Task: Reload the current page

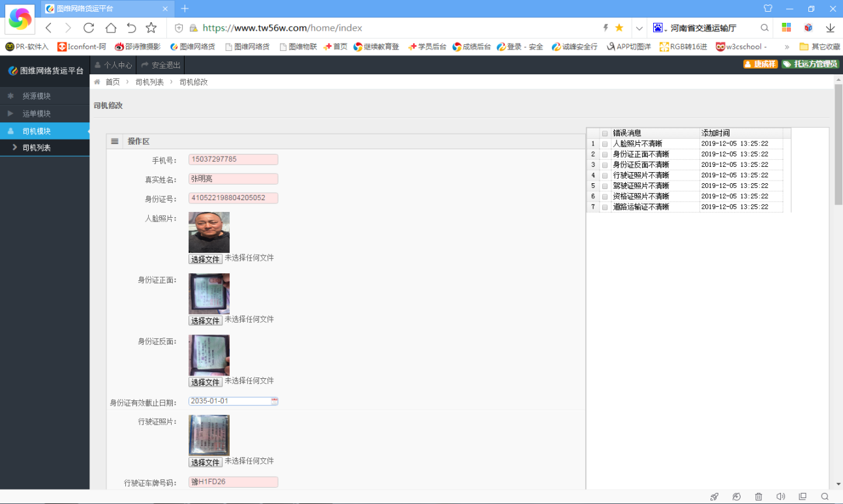Action: pos(89,28)
